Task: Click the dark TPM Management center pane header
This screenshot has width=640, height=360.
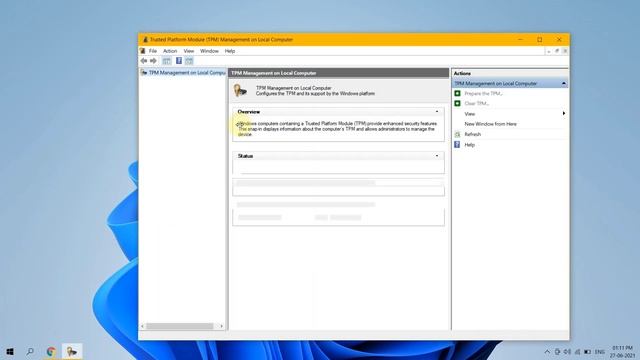Action: 338,73
